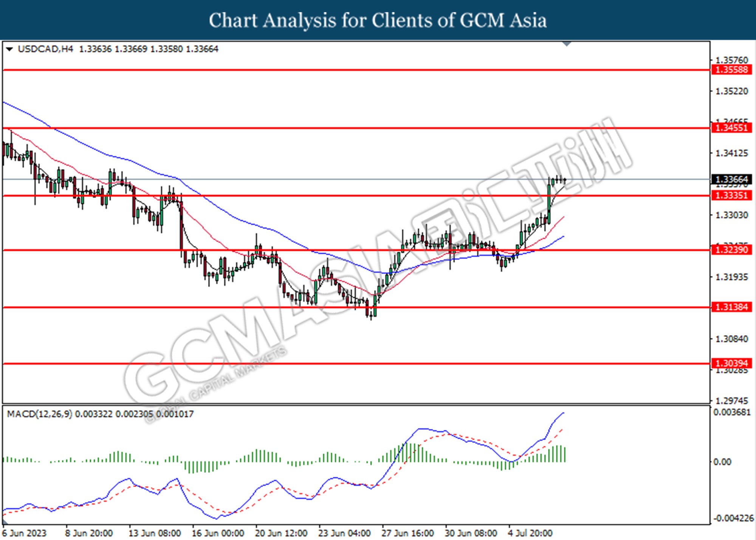Click the 20 Jun 12:00 time label

click(281, 533)
